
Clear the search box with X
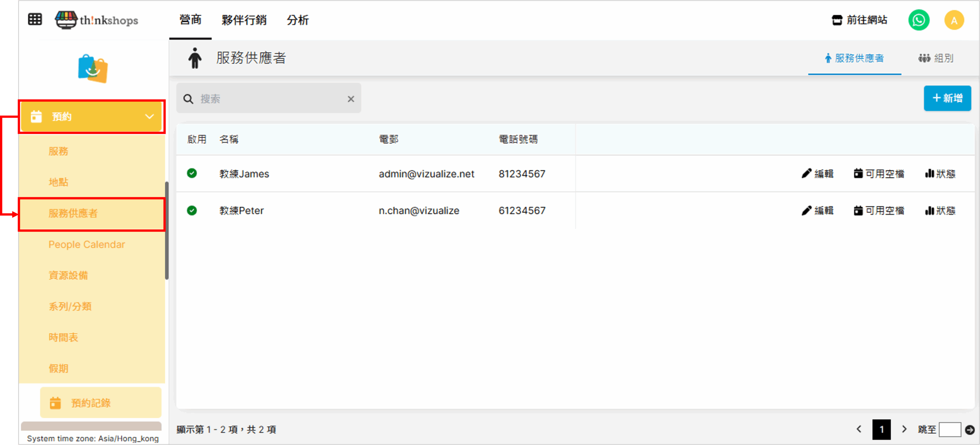pyautogui.click(x=351, y=99)
